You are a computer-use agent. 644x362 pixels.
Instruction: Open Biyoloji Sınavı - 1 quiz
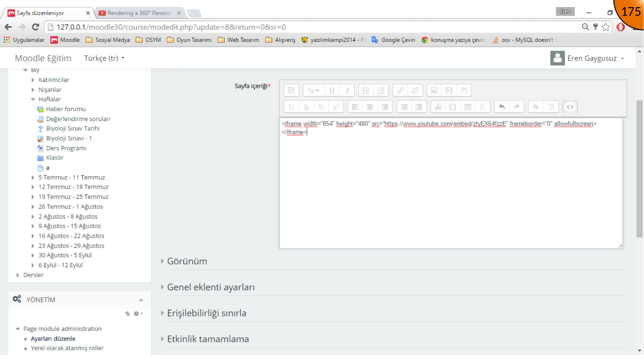pyautogui.click(x=69, y=138)
